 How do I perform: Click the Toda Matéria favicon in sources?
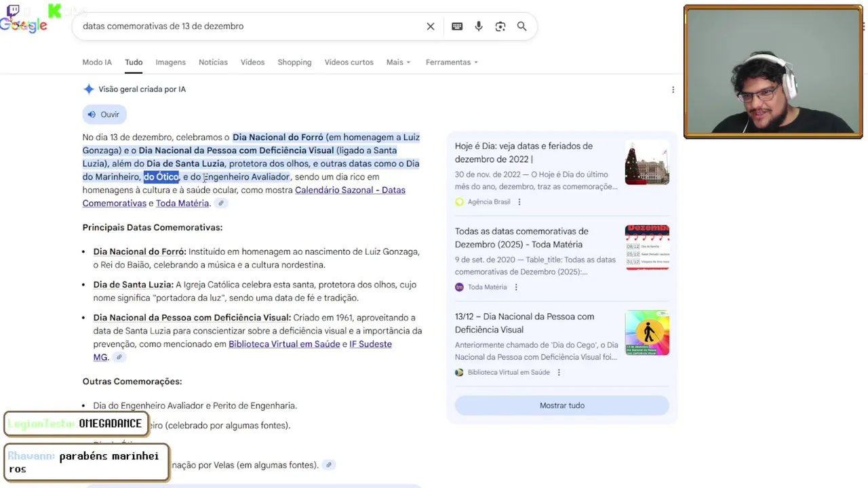tap(459, 287)
